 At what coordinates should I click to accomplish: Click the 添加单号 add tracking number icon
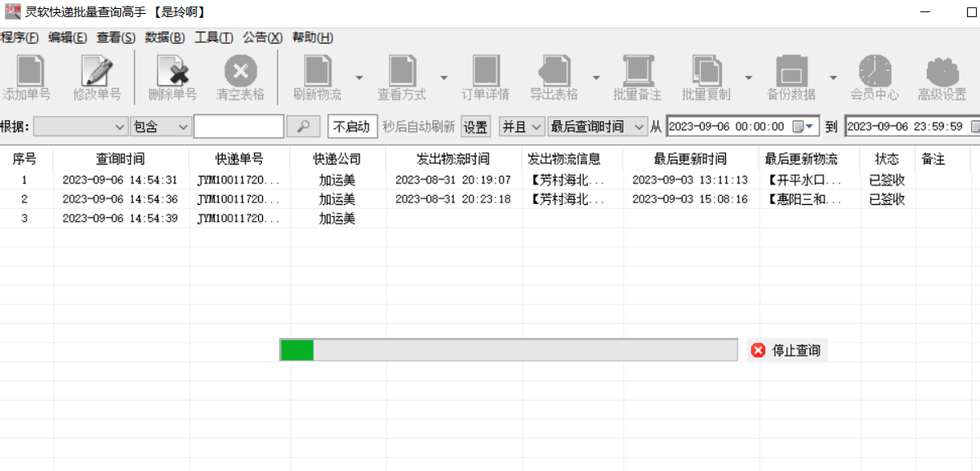pyautogui.click(x=29, y=70)
